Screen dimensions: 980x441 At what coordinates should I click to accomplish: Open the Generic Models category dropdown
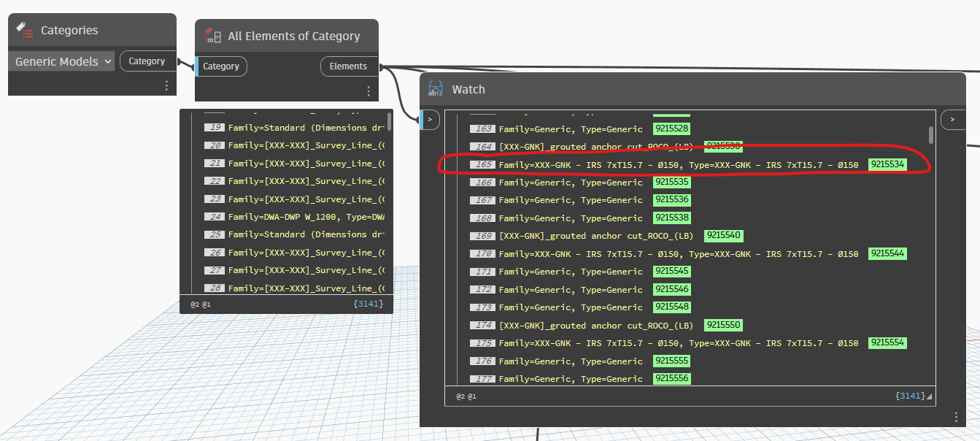point(63,61)
